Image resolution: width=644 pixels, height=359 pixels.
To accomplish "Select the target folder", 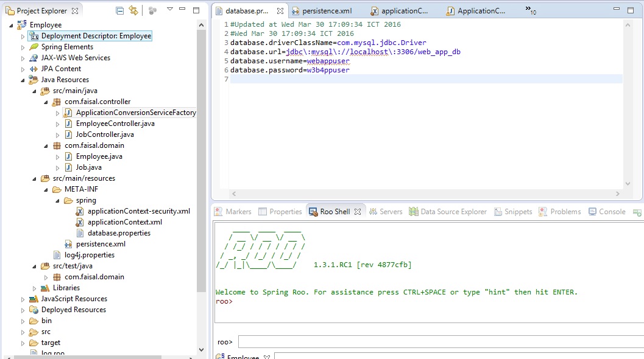I will 51,343.
